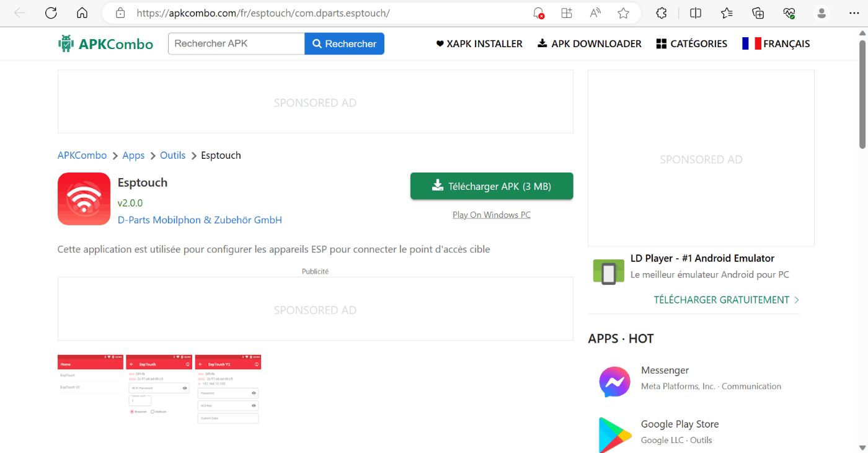Click the Télécharger APK (3 MB) button

point(492,186)
